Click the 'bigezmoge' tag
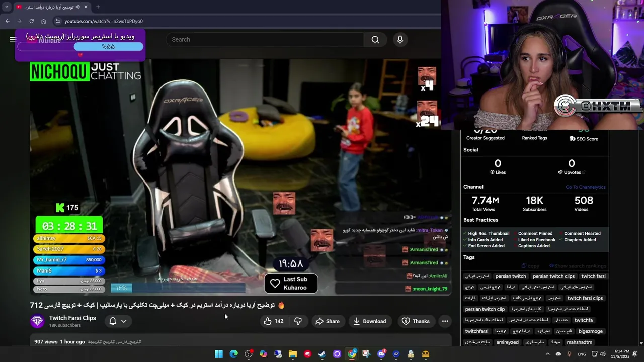This screenshot has height=362, width=644. tap(591, 331)
